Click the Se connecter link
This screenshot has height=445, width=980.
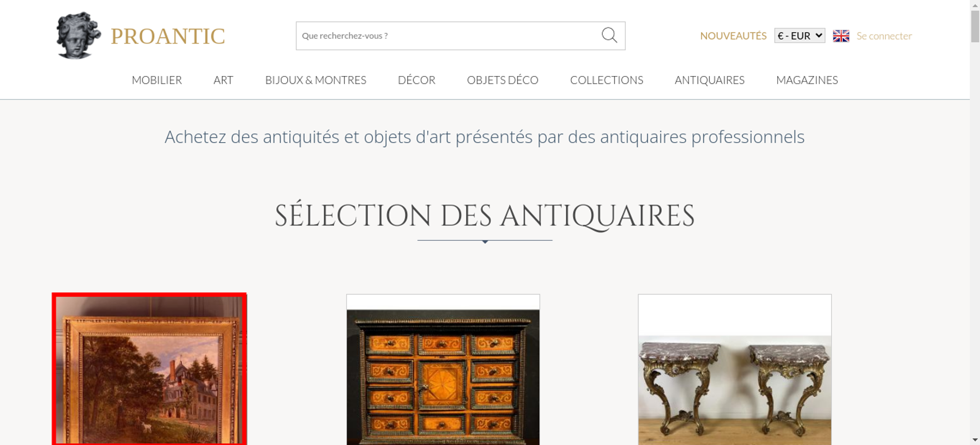tap(884, 36)
